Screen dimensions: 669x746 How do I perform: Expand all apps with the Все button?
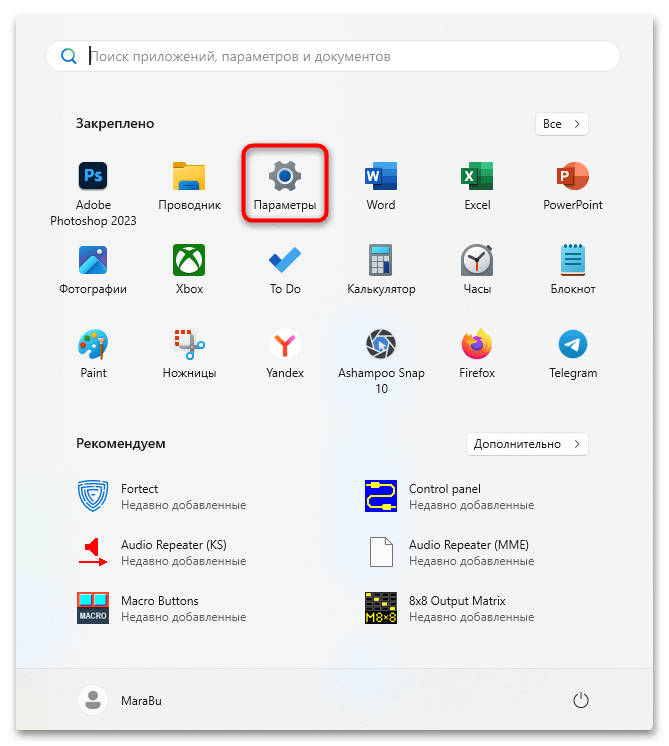(561, 124)
